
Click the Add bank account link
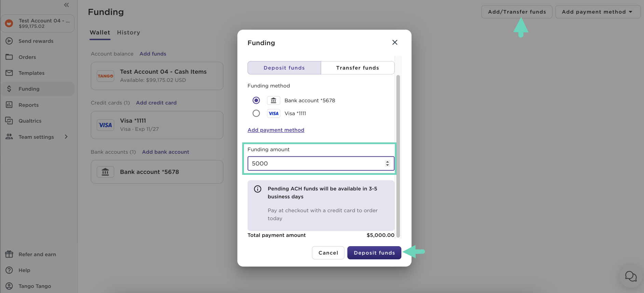click(165, 152)
